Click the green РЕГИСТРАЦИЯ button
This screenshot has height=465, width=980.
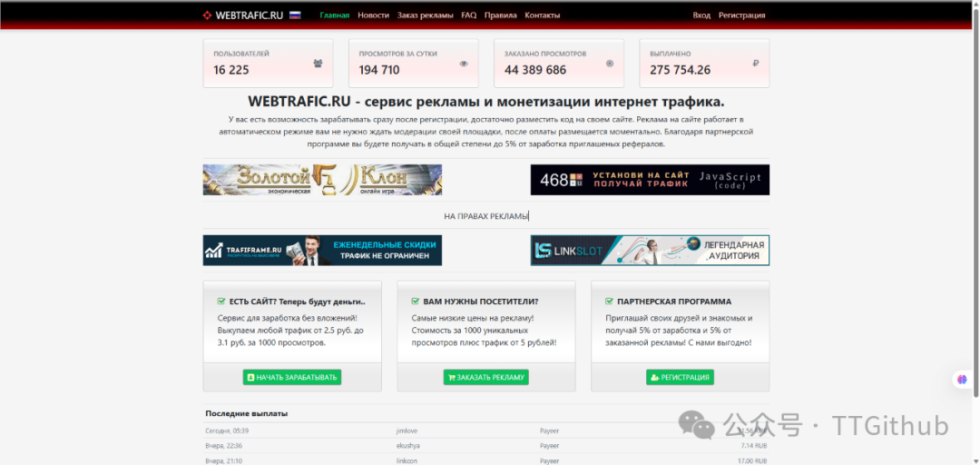pos(680,378)
